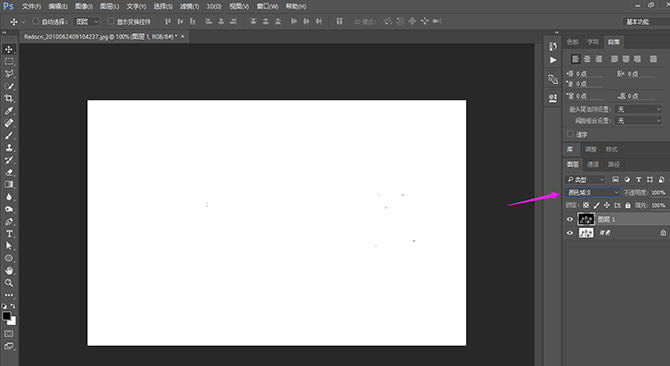Select the Eyedropper tool
670x366 pixels.
(9, 111)
